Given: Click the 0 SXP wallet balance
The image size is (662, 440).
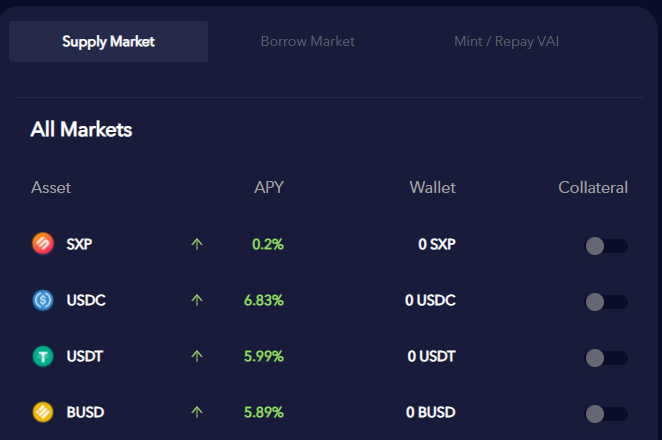Looking at the screenshot, I should click(x=437, y=244).
